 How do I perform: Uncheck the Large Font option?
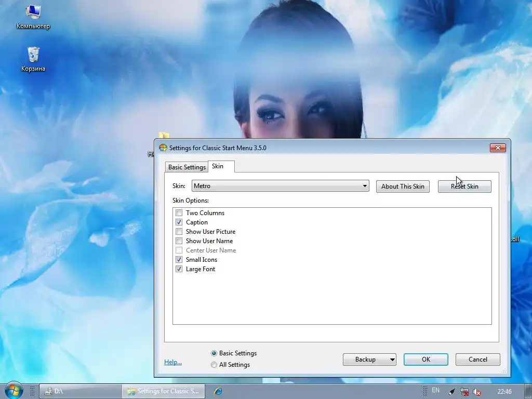(179, 269)
